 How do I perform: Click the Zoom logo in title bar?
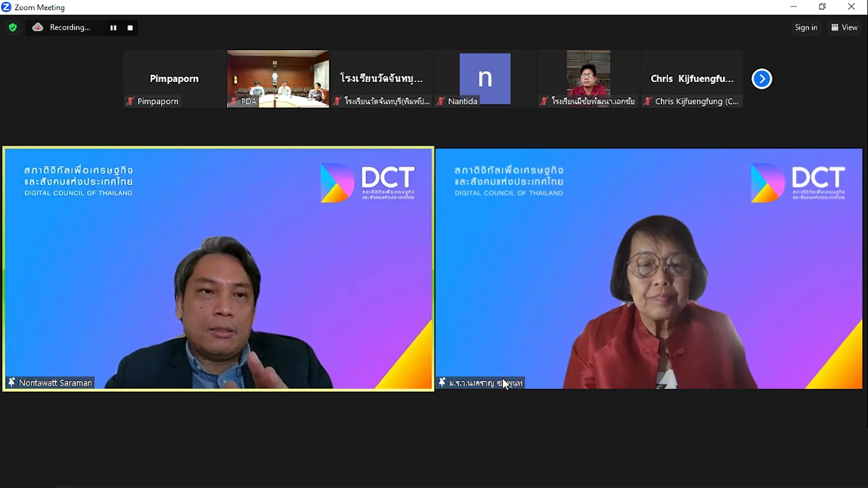tap(6, 7)
